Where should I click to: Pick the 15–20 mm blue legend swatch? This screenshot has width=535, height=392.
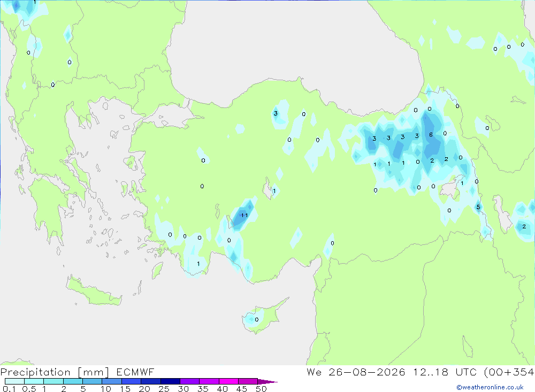click(132, 381)
